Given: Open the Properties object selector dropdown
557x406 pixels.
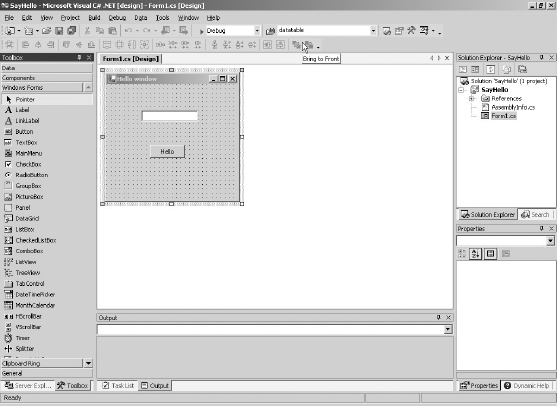Looking at the screenshot, I should tap(550, 241).
